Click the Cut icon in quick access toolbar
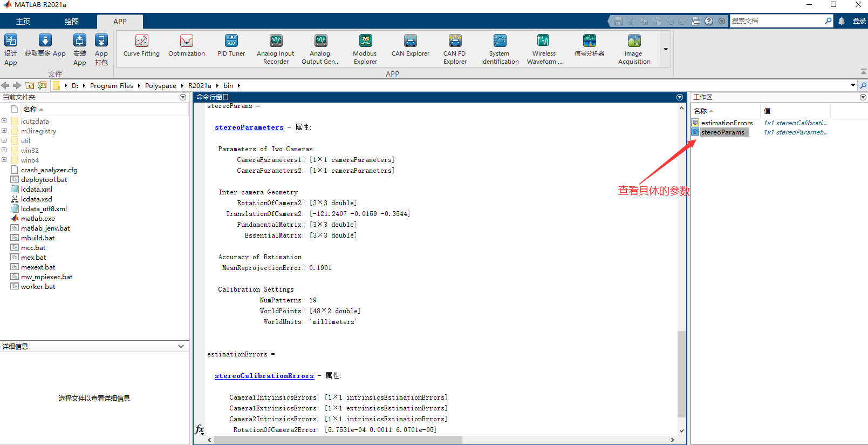This screenshot has width=868, height=445. pyautogui.click(x=631, y=21)
